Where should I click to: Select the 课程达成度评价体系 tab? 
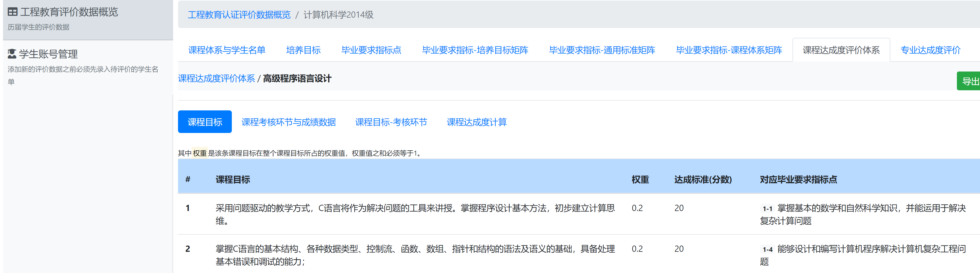tap(841, 50)
